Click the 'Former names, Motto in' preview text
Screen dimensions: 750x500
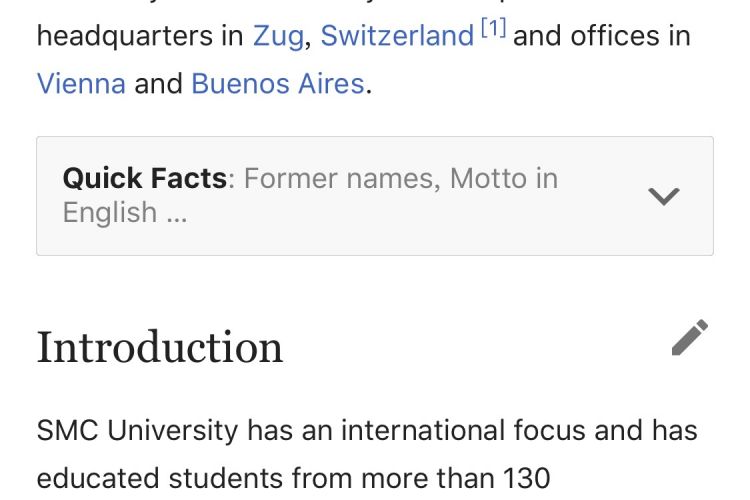[401, 178]
